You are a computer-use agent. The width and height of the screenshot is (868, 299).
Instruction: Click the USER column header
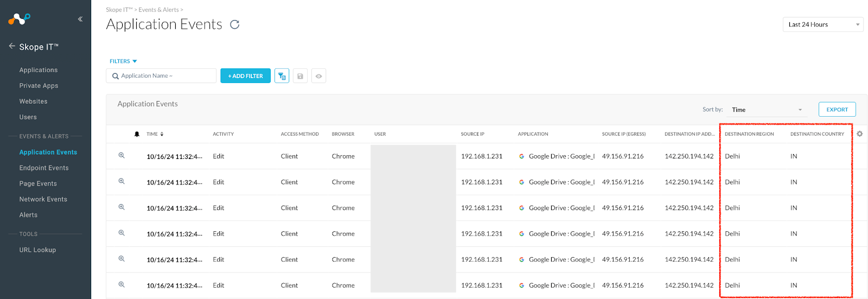coord(380,134)
